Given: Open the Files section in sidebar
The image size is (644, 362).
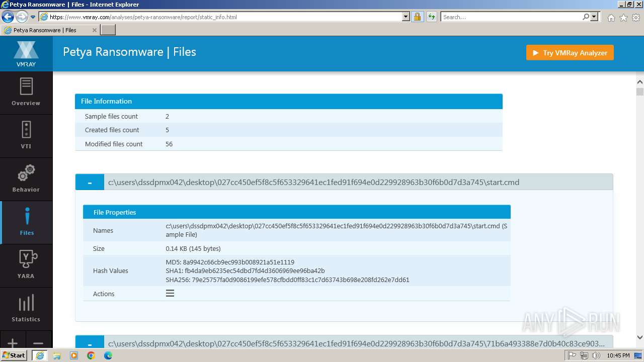Looking at the screenshot, I should tap(26, 222).
